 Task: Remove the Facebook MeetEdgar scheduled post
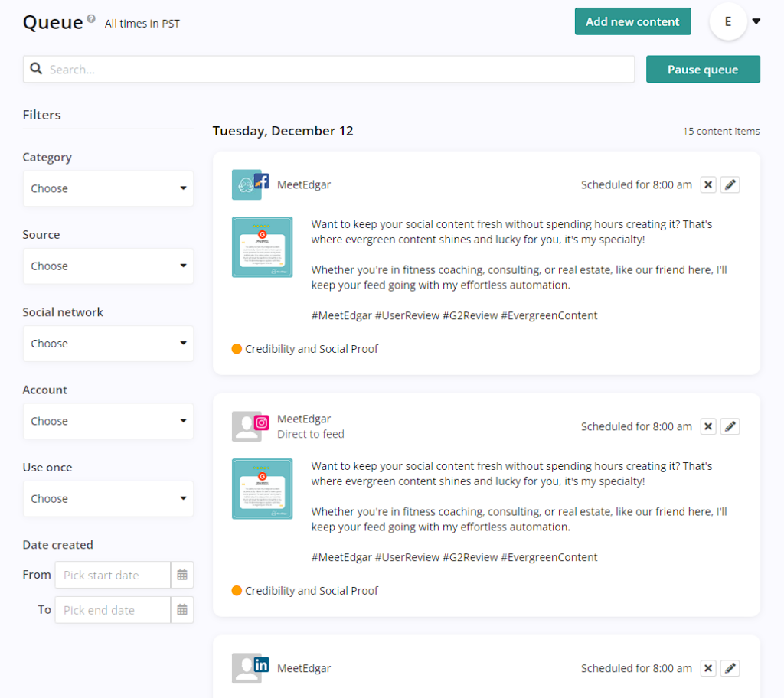[x=708, y=185]
